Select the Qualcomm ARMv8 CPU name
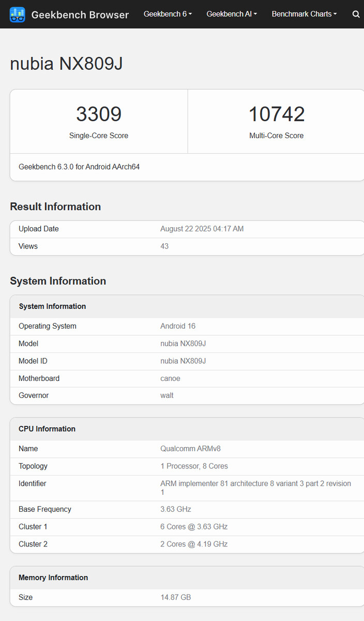 [x=190, y=449]
